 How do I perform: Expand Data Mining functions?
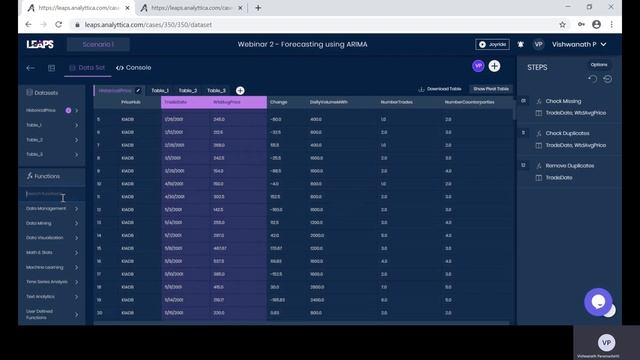[76, 223]
